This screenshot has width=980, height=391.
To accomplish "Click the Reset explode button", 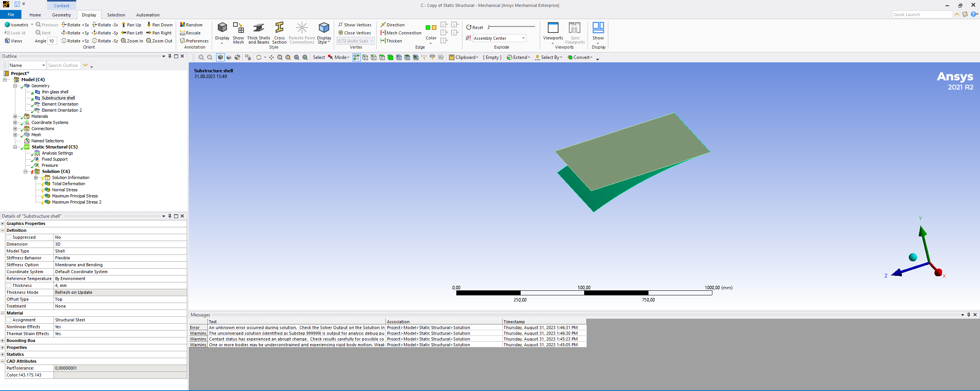I will coord(475,28).
